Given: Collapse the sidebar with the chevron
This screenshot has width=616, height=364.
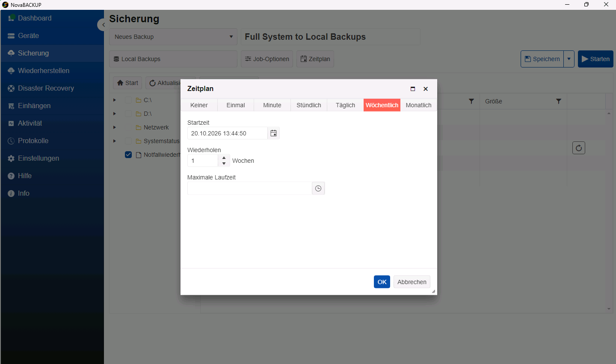Looking at the screenshot, I should (103, 25).
